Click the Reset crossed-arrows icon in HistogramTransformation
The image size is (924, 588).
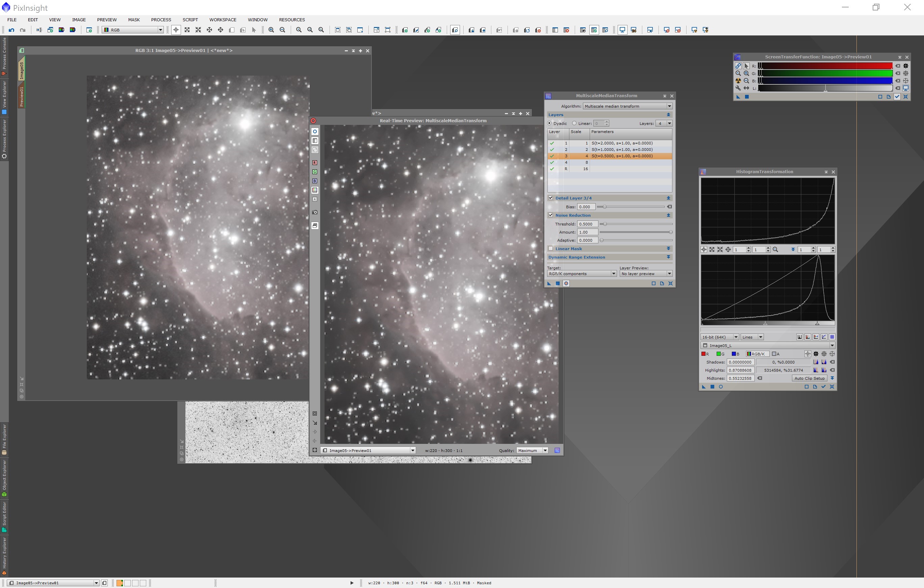(x=832, y=387)
